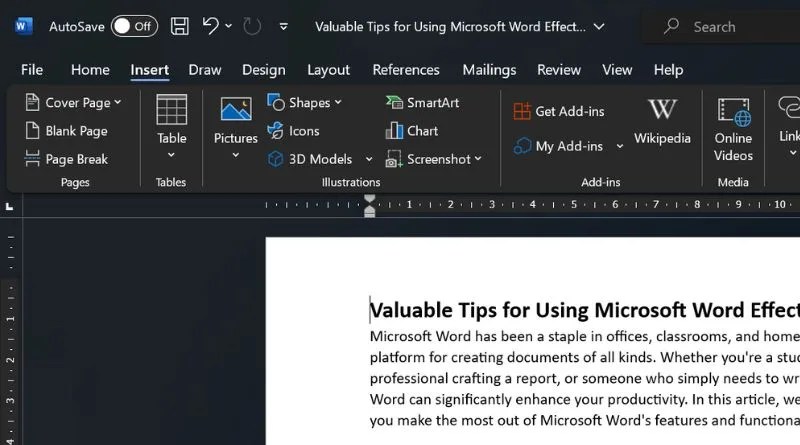Image resolution: width=800 pixels, height=445 pixels.
Task: Click the Table grid icon
Action: pos(171,109)
